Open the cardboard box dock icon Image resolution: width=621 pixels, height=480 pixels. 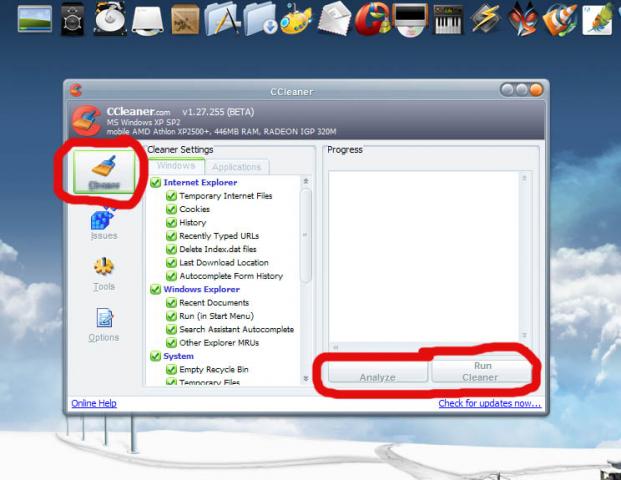click(x=185, y=19)
